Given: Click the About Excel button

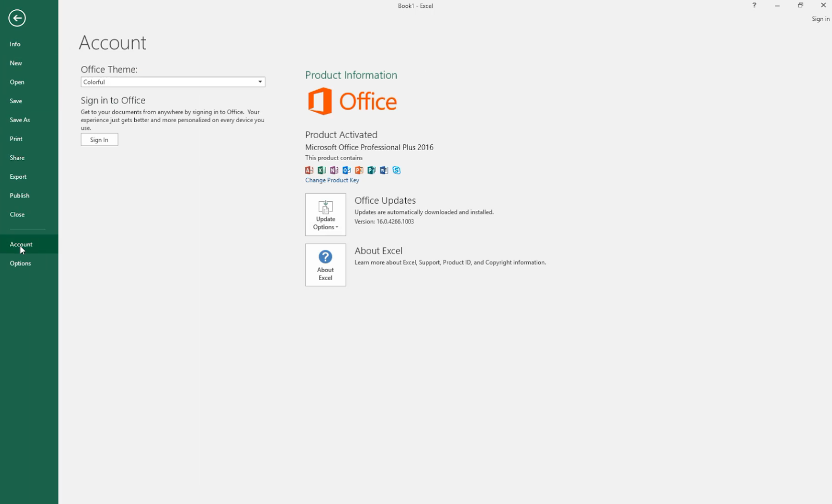Looking at the screenshot, I should pyautogui.click(x=325, y=265).
